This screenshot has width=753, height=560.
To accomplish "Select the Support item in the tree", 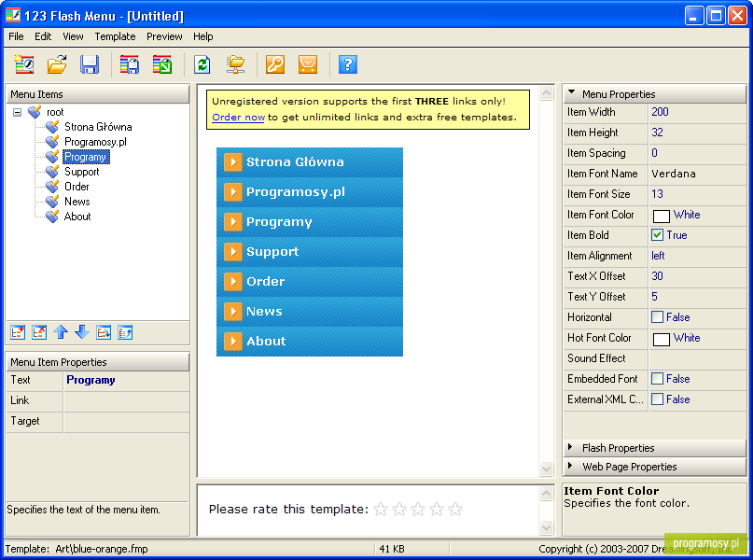I will [x=81, y=172].
